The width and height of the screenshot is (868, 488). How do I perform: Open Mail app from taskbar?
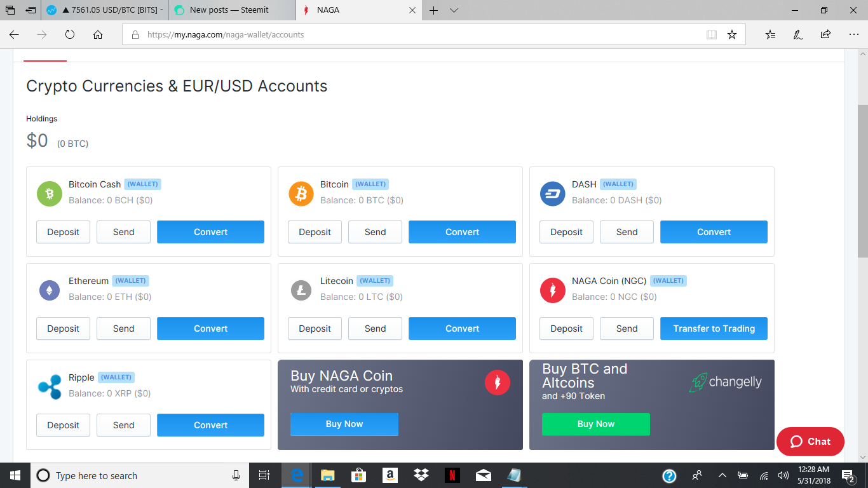coord(483,475)
